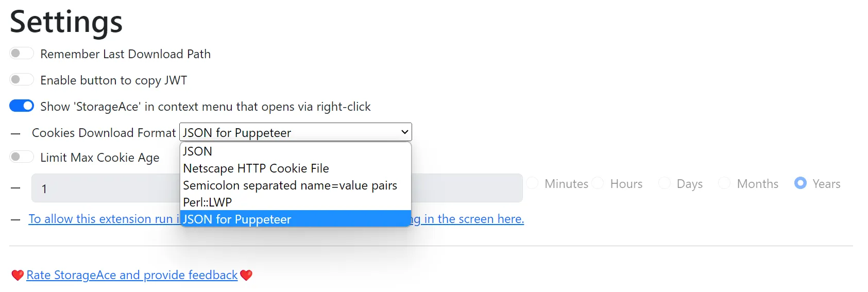Click the max cookie age number field
The height and width of the screenshot is (292, 868).
(x=103, y=188)
